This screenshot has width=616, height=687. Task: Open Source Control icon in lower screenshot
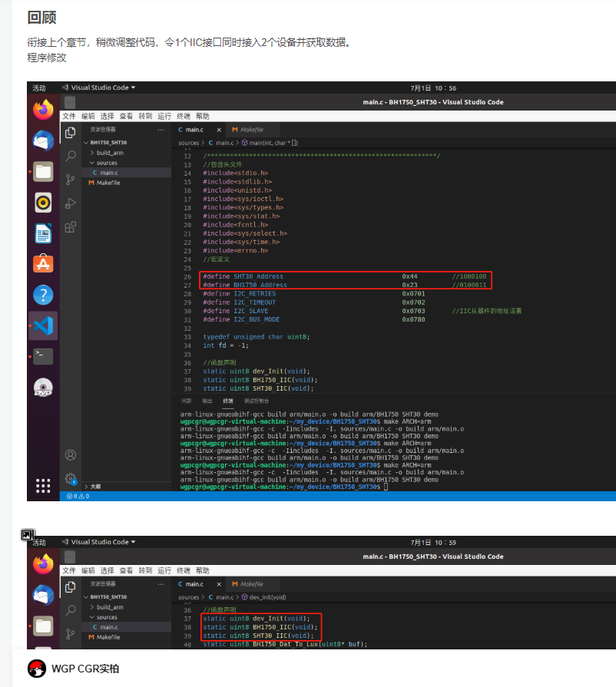70,634
